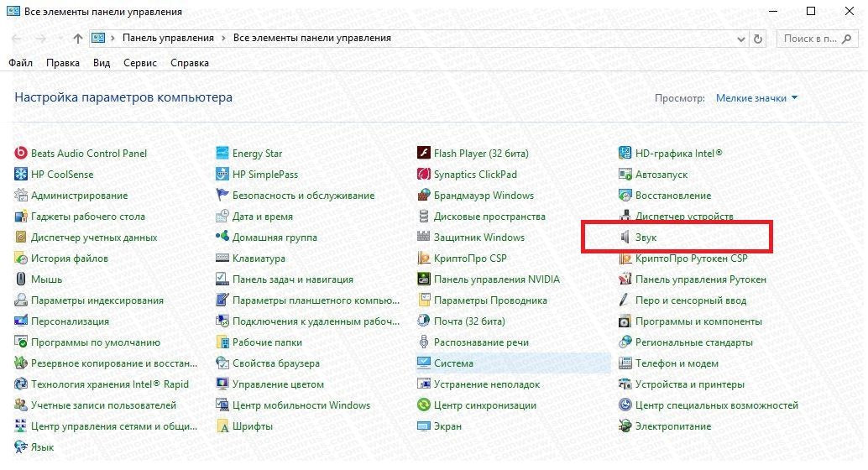Click the Клавиатура keyboard icon
The height and width of the screenshot is (470, 868).
pyautogui.click(x=222, y=258)
